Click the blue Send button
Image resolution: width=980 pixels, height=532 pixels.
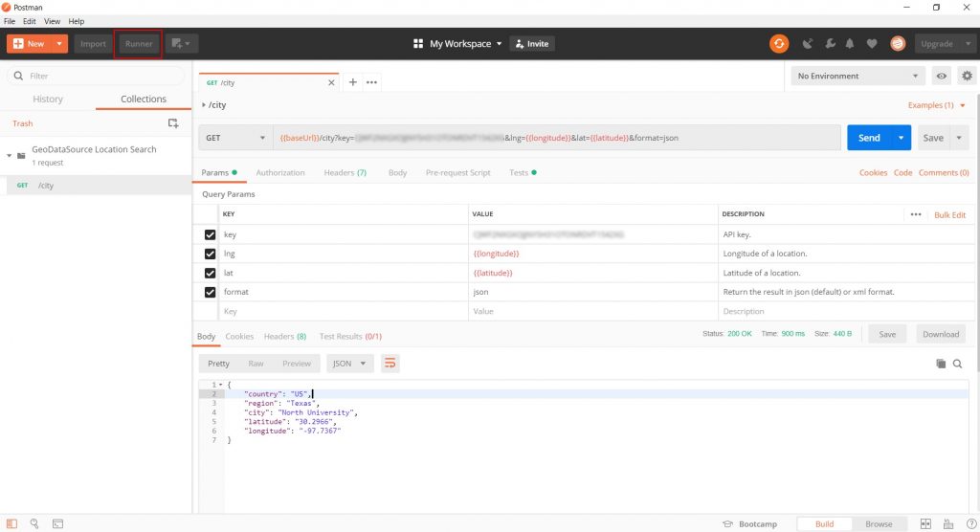tap(869, 138)
